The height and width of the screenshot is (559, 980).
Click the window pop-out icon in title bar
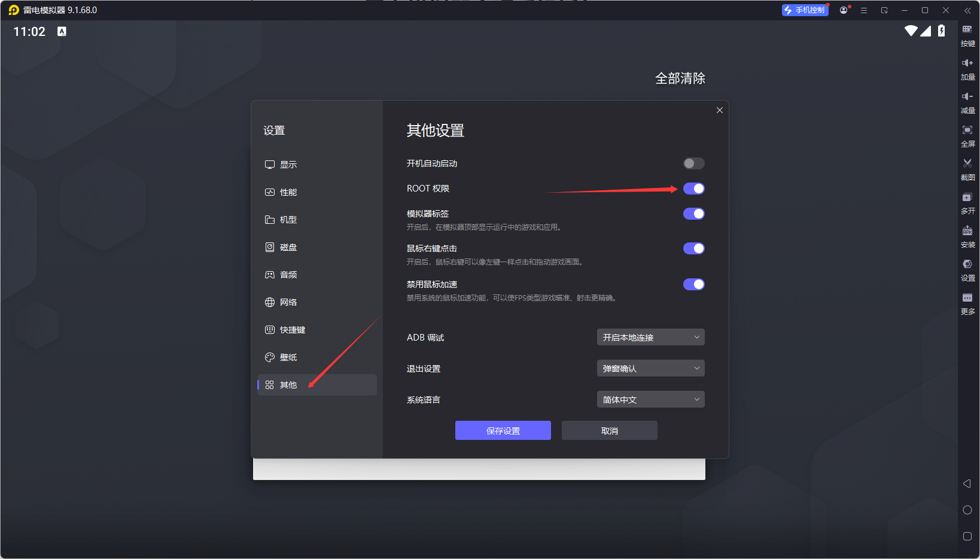pos(884,10)
